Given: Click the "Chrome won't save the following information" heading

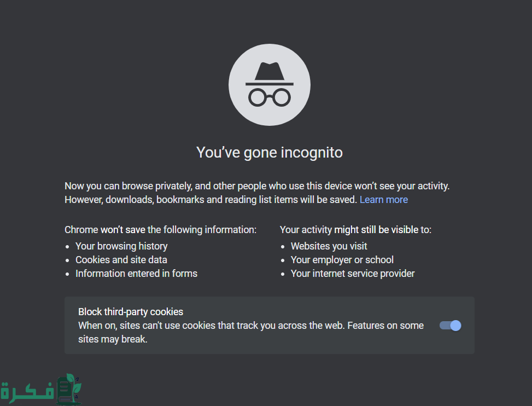Looking at the screenshot, I should (160, 230).
